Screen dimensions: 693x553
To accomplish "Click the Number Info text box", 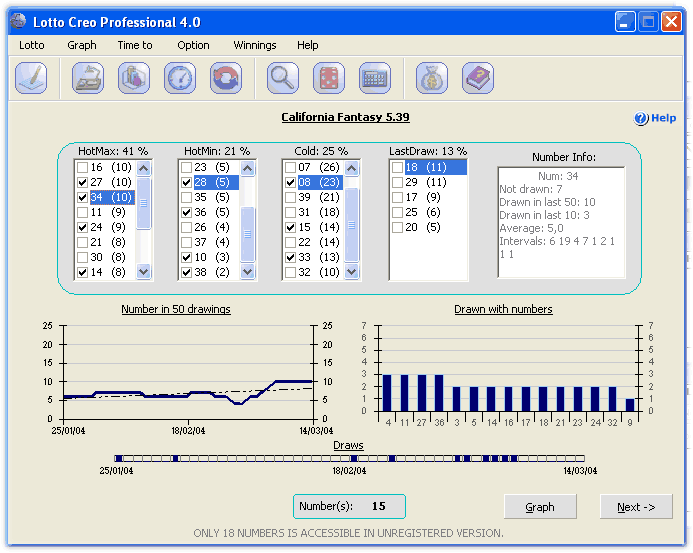I will (x=561, y=222).
